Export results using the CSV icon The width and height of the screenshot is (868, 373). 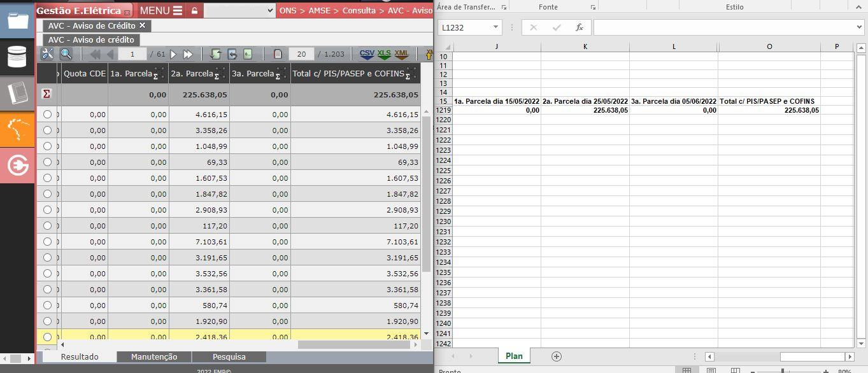(367, 54)
